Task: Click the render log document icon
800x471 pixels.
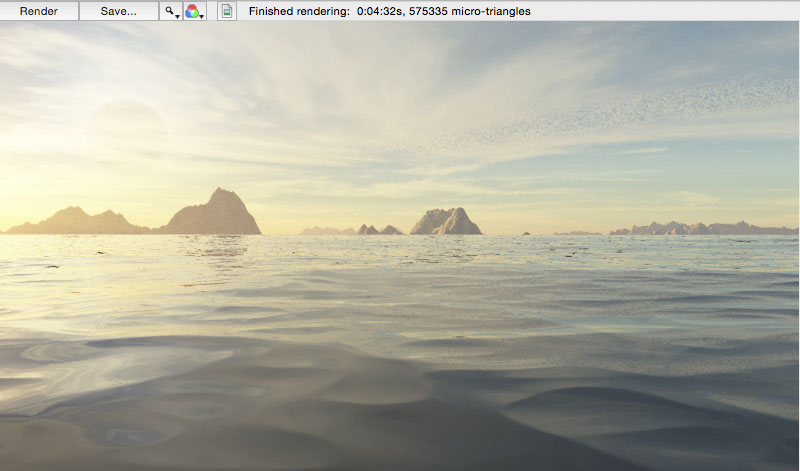Action: tap(227, 11)
